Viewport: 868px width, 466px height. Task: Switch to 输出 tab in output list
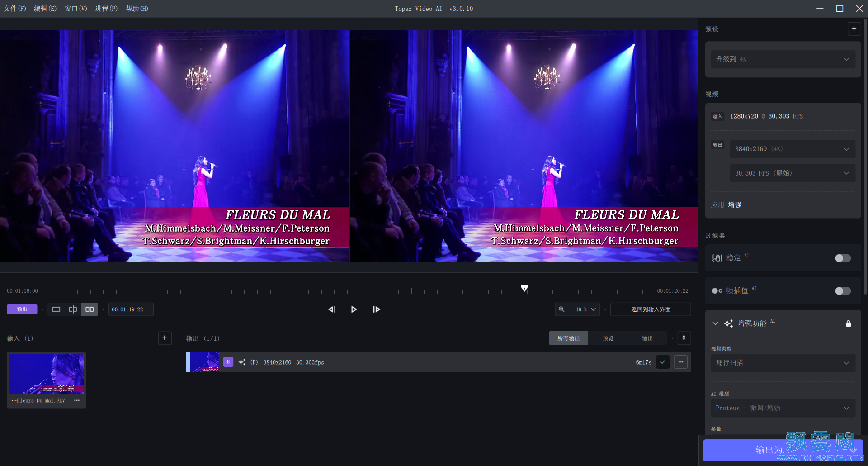click(647, 338)
